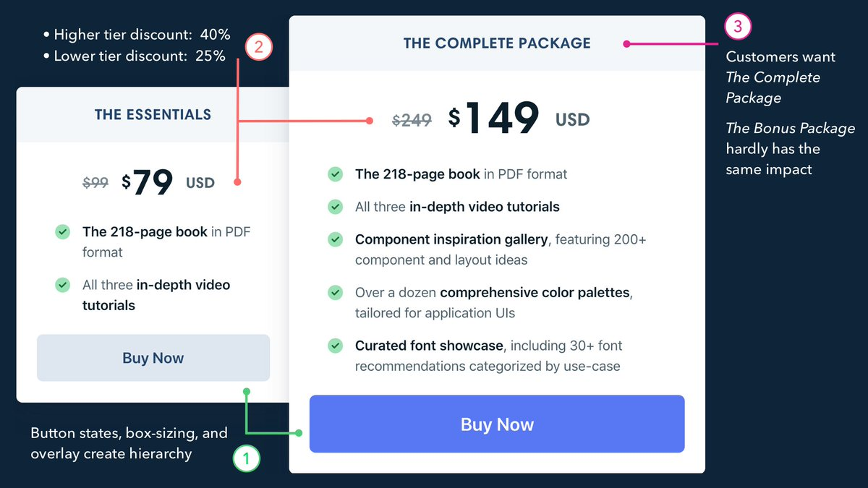
Task: Click the check icon next to Essentials video tutorials
Action: click(63, 285)
